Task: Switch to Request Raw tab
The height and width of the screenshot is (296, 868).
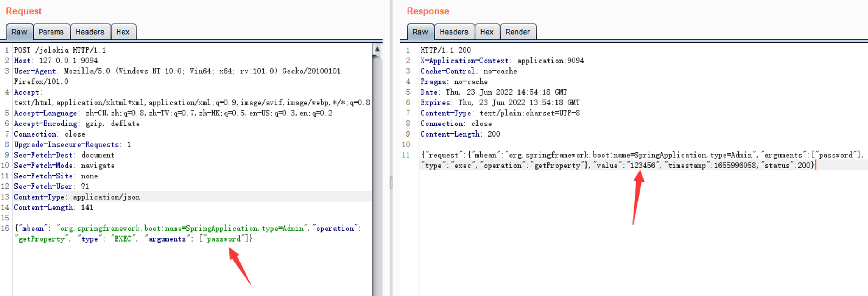Action: click(19, 32)
